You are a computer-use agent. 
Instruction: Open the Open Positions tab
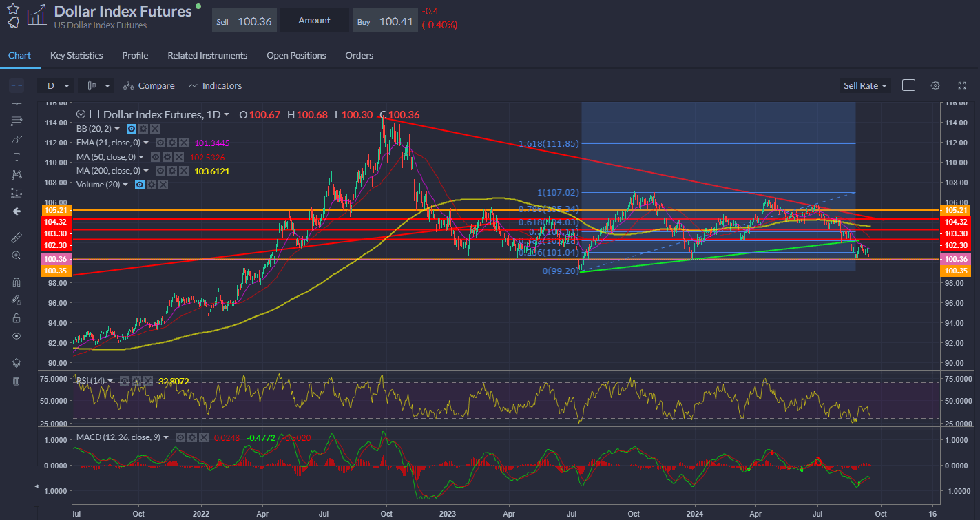pos(296,55)
